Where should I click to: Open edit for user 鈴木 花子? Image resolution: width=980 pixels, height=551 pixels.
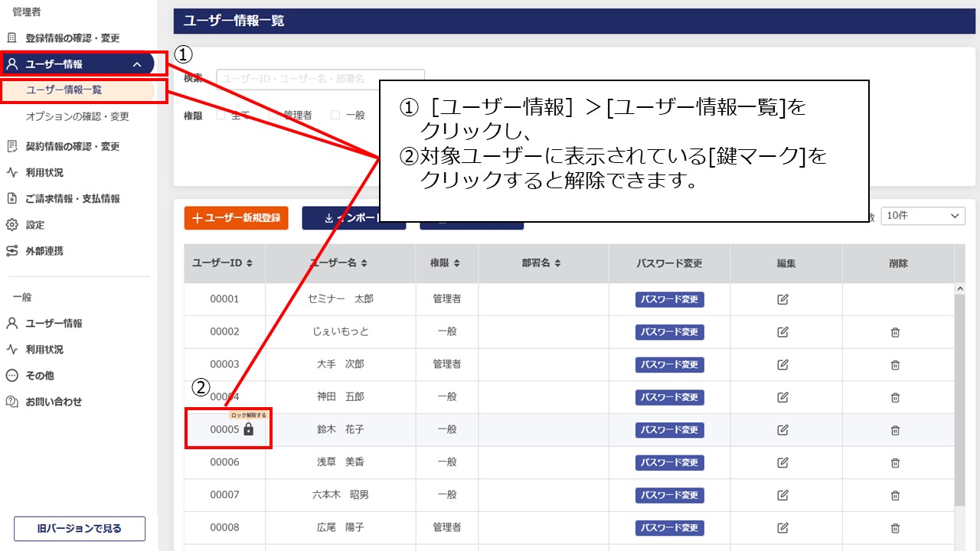782,430
